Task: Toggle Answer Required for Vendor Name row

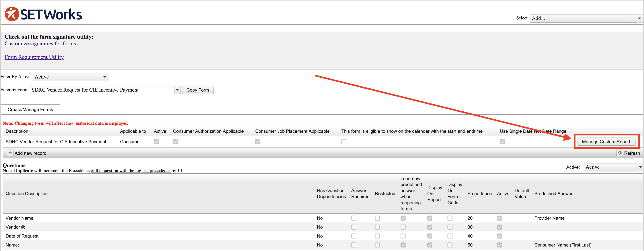Action: (354, 218)
